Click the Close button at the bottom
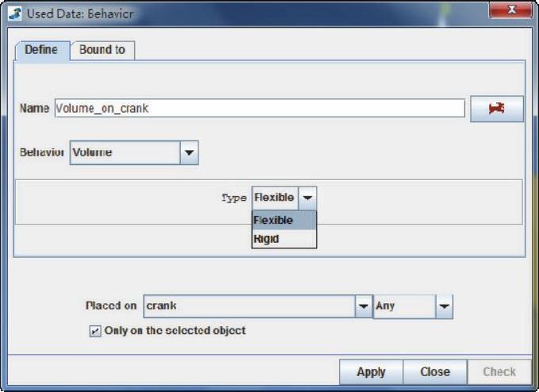This screenshot has height=392, width=539. coord(434,371)
